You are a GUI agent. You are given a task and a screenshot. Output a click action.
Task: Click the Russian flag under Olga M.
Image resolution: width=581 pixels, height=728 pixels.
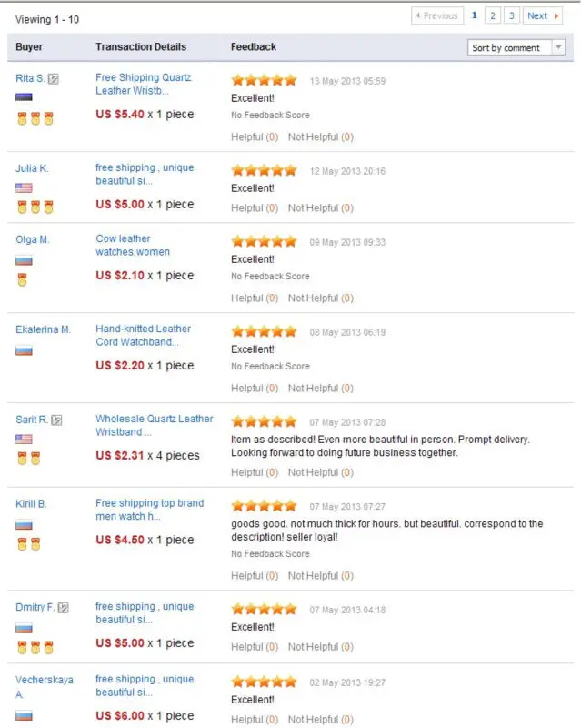[x=24, y=260]
